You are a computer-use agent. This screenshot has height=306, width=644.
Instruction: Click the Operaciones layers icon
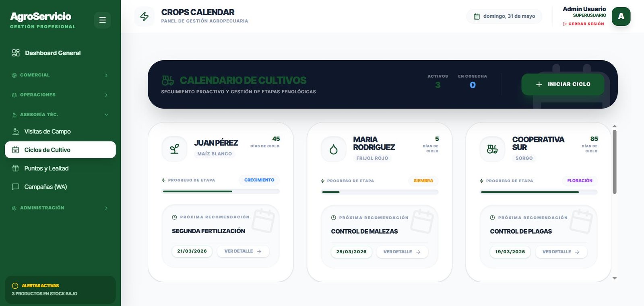14,95
